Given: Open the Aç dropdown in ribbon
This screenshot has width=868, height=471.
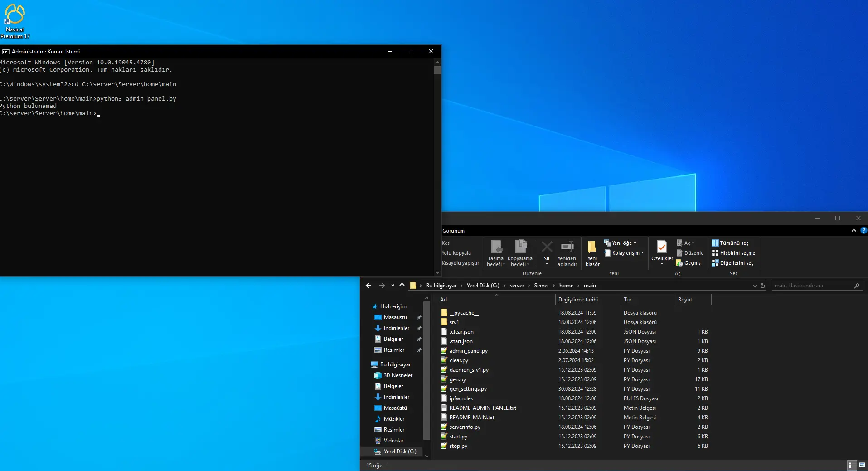Looking at the screenshot, I should pyautogui.click(x=685, y=243).
